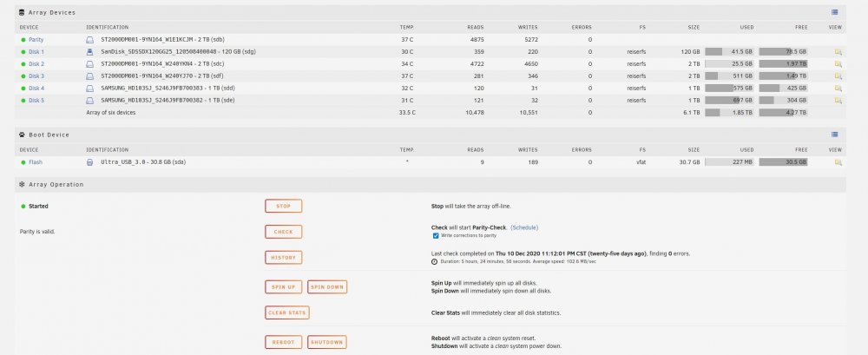Click the Parity green status indicator
The image size is (868, 355).
point(23,40)
